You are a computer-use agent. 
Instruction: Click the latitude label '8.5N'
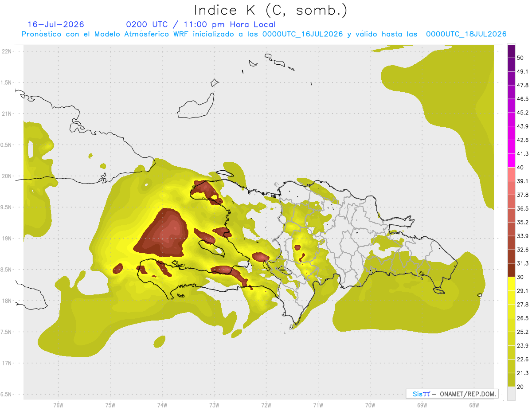tap(7, 270)
